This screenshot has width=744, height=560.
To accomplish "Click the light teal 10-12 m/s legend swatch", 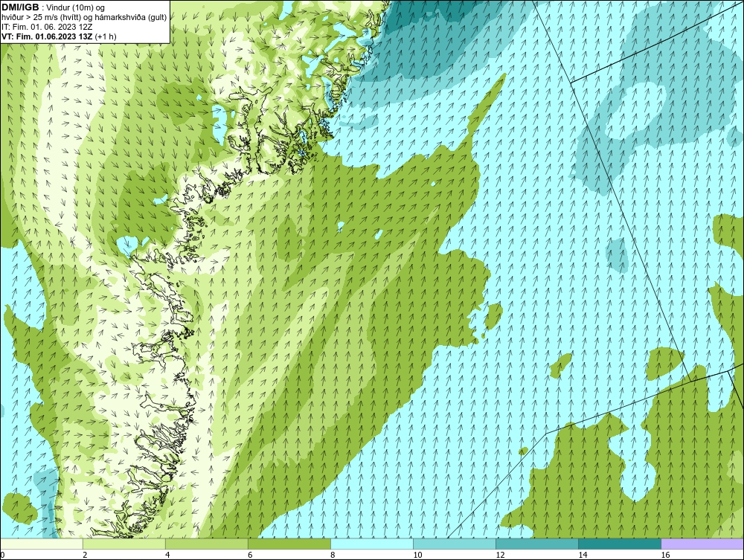I will (455, 544).
